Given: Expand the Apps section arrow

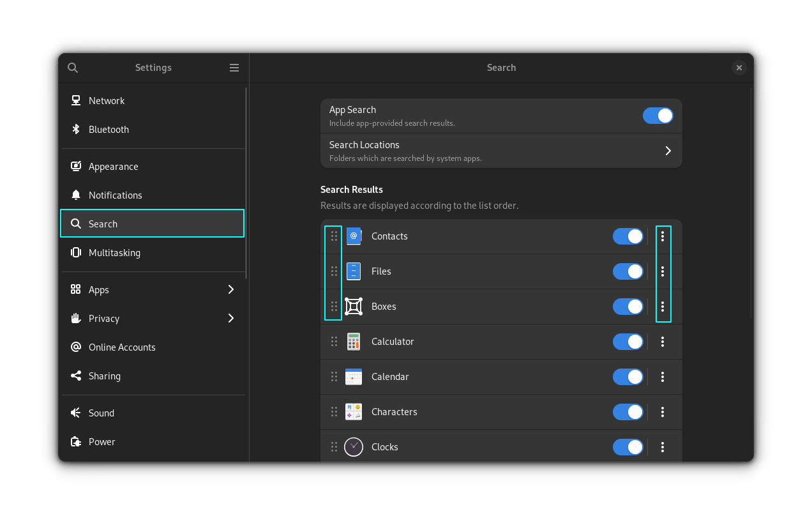Looking at the screenshot, I should [231, 290].
